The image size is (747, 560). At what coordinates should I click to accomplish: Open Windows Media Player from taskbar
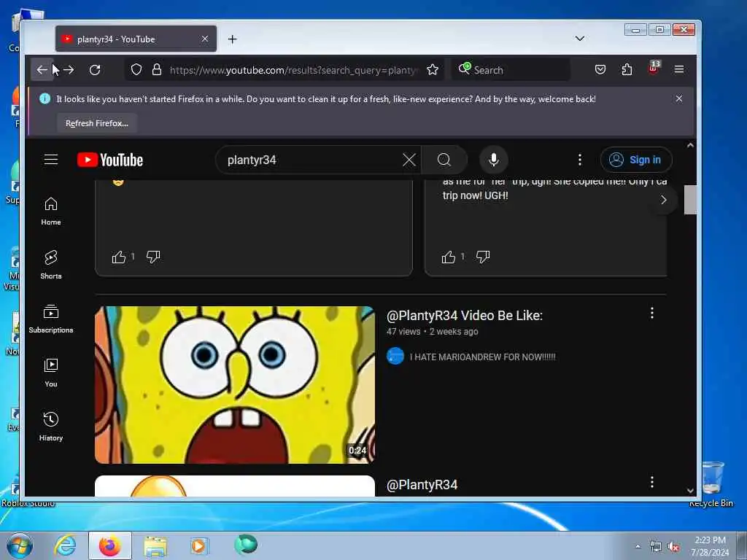pyautogui.click(x=199, y=545)
